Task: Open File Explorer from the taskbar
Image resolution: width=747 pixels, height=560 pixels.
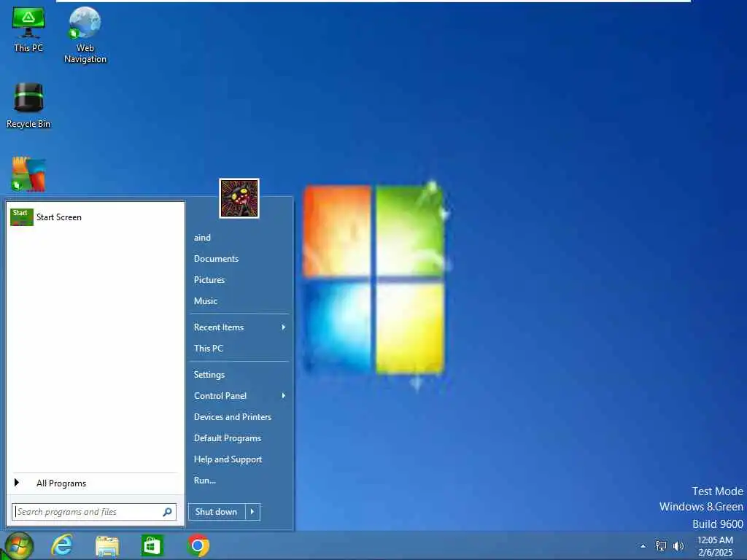Action: [107, 545]
